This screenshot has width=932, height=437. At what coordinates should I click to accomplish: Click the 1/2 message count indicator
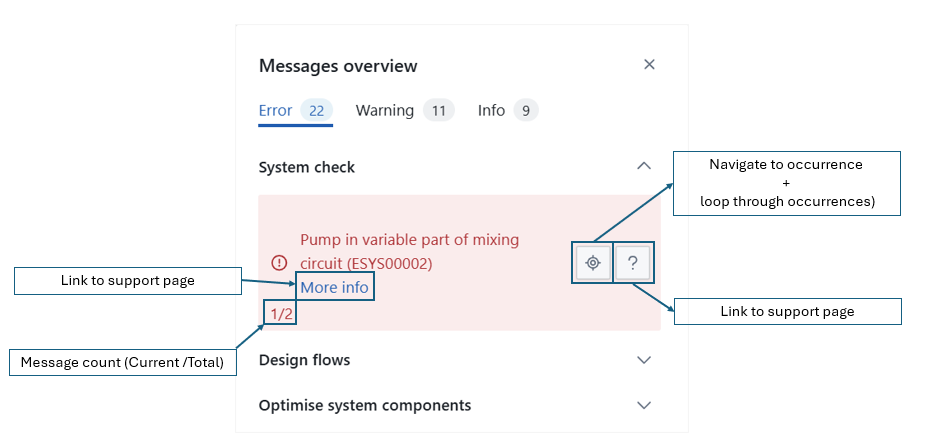click(281, 314)
